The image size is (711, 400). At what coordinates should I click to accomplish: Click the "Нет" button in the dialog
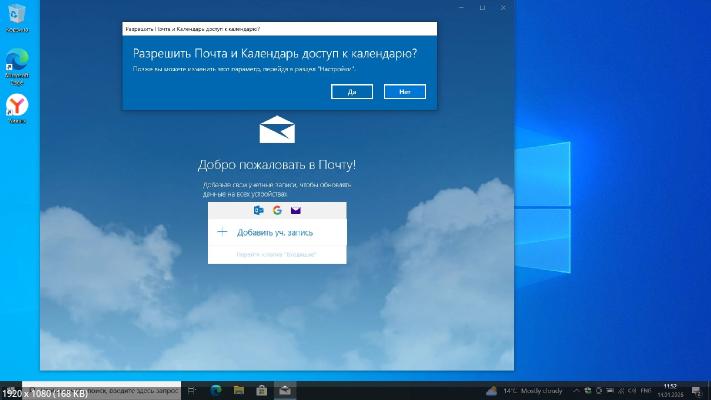[404, 91]
